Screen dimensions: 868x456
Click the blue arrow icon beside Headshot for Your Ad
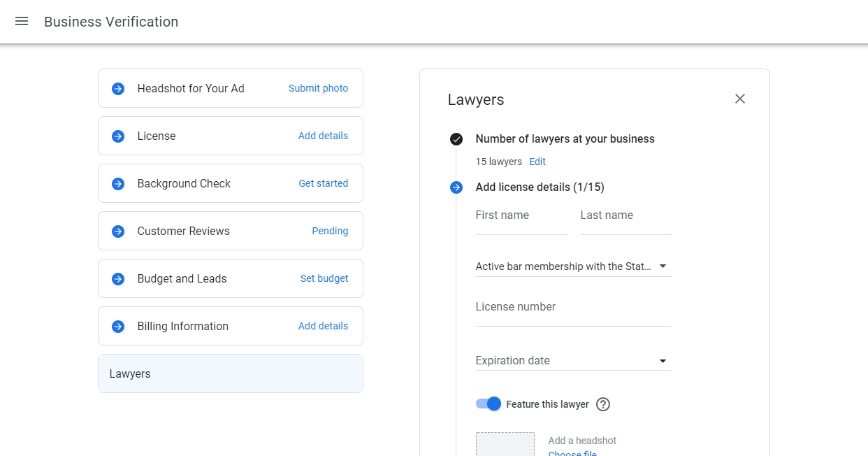click(117, 88)
